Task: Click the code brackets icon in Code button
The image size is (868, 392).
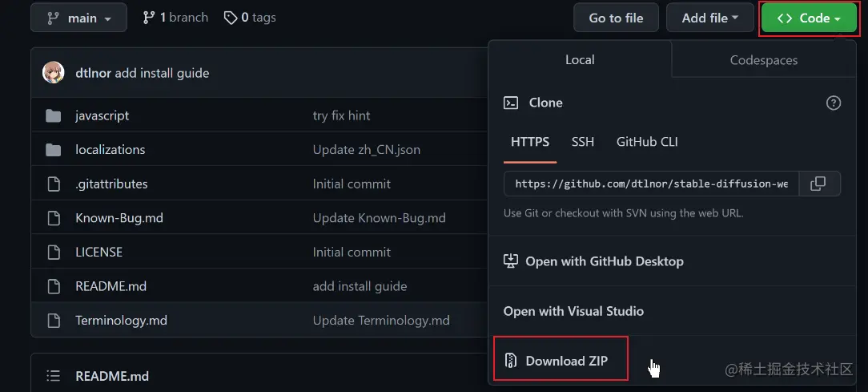Action: click(785, 18)
